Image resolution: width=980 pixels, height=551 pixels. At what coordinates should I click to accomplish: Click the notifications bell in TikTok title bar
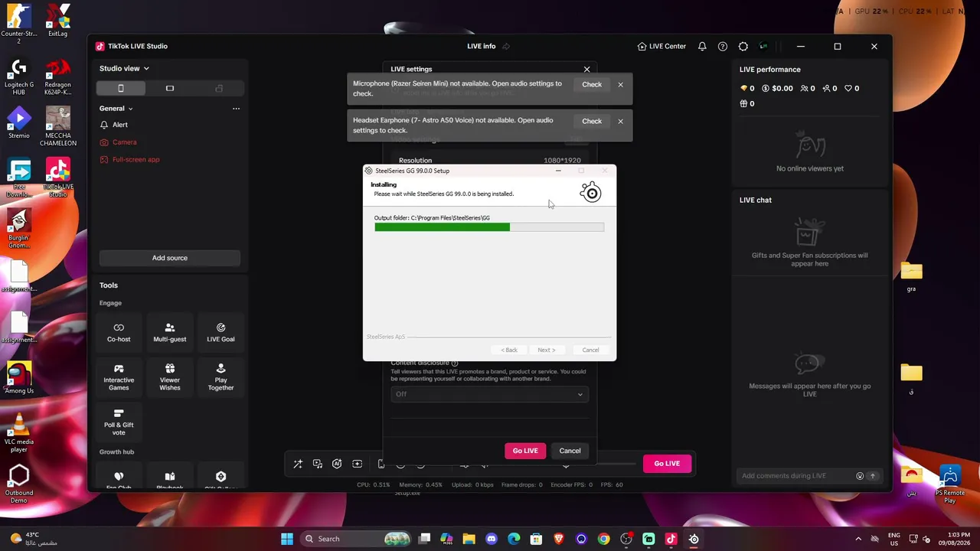pyautogui.click(x=702, y=47)
